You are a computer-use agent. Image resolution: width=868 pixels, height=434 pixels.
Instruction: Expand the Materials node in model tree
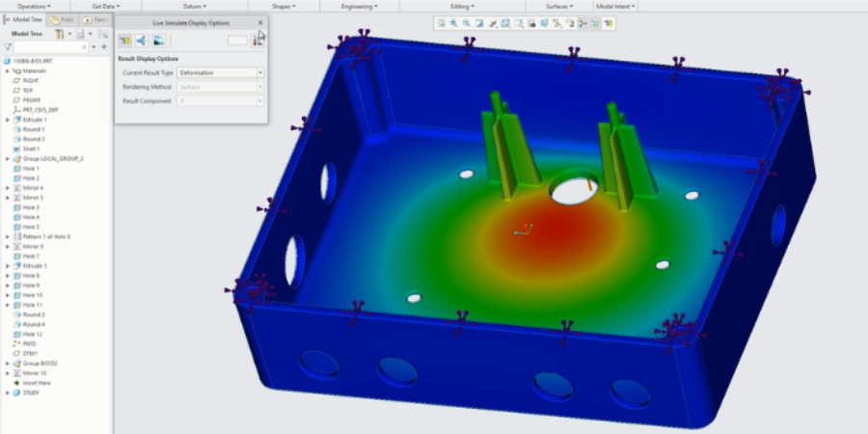click(8, 70)
